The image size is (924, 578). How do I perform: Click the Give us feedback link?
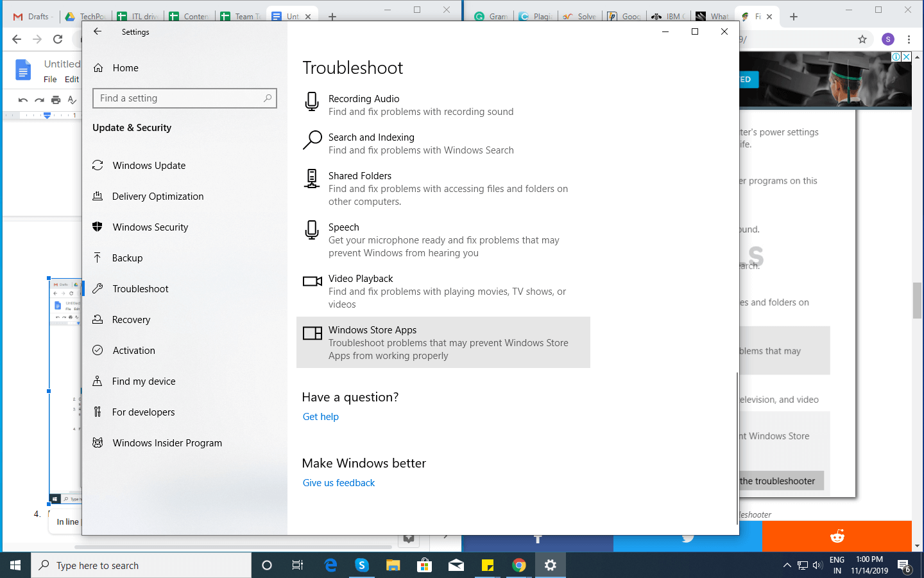pos(338,482)
